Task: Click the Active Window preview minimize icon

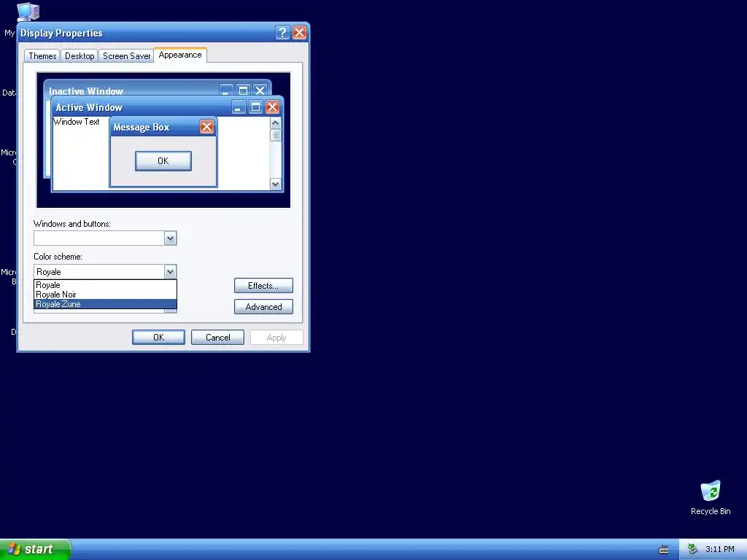Action: click(239, 106)
